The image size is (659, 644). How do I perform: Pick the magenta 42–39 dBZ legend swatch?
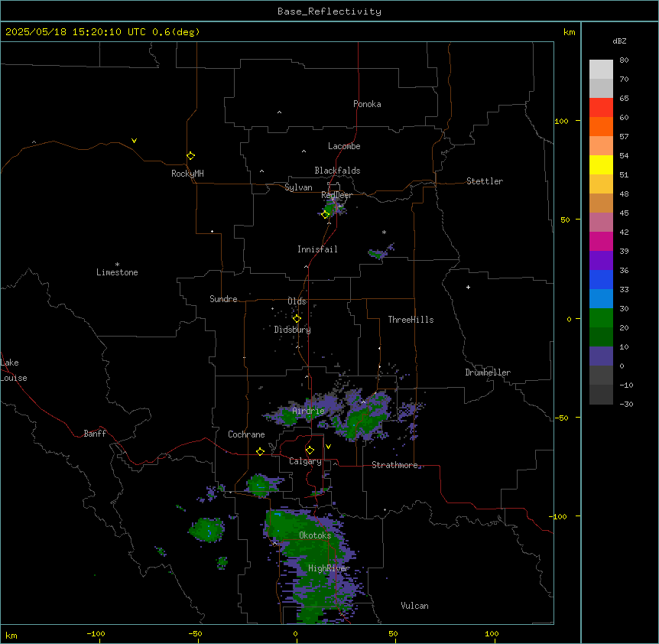[601, 241]
